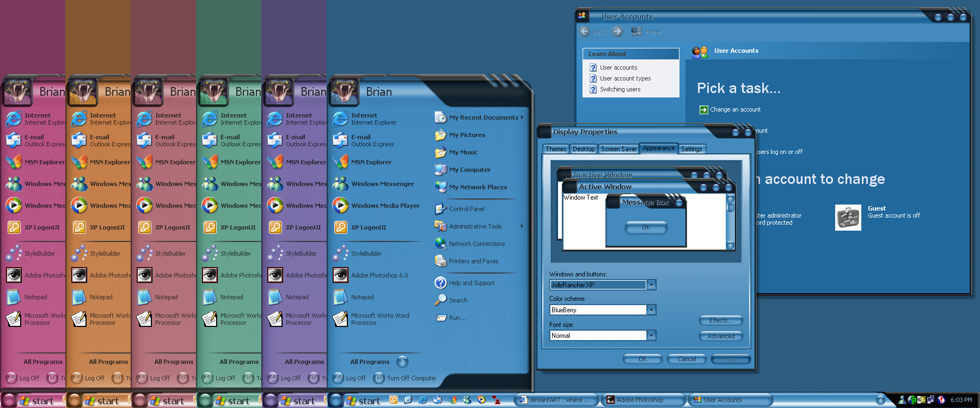Click preview window scrollbar down arrow

pos(731,245)
